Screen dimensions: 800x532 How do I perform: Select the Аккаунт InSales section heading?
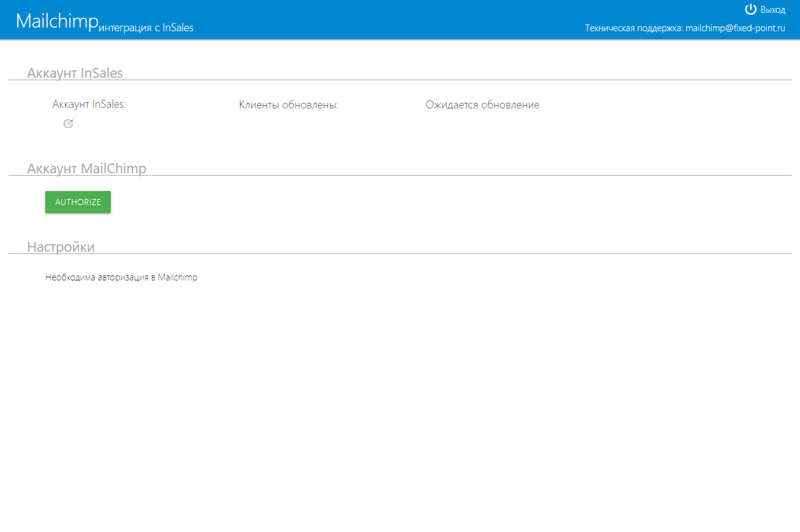75,73
